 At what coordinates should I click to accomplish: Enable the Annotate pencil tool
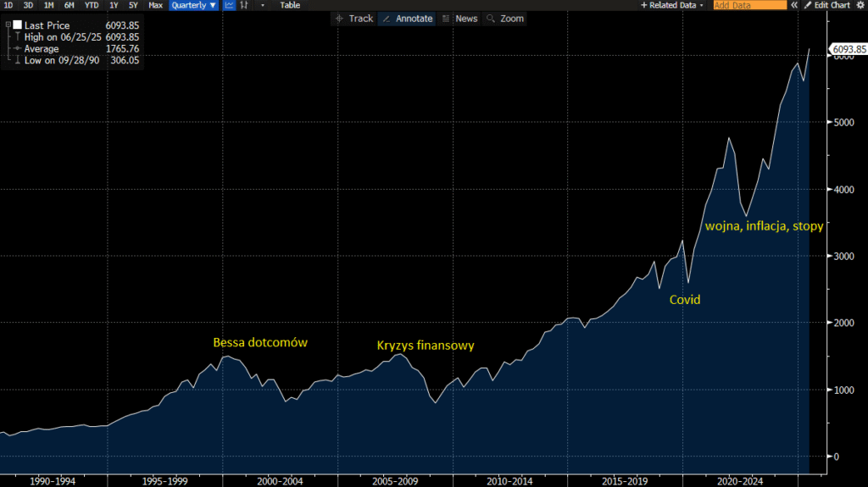[406, 19]
